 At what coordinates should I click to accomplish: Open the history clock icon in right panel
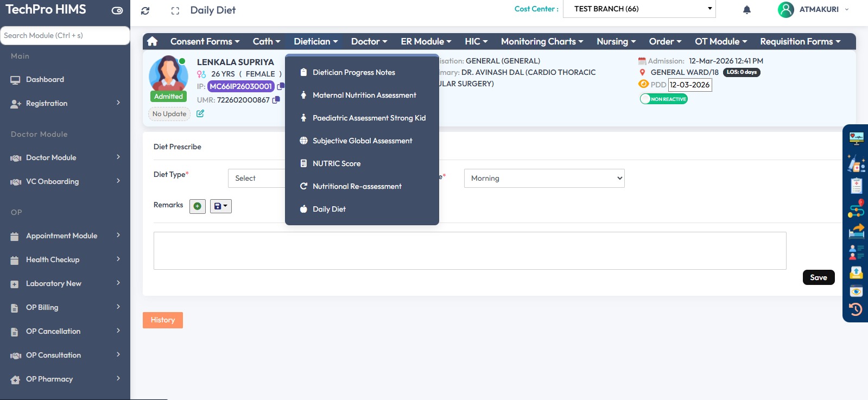(856, 309)
